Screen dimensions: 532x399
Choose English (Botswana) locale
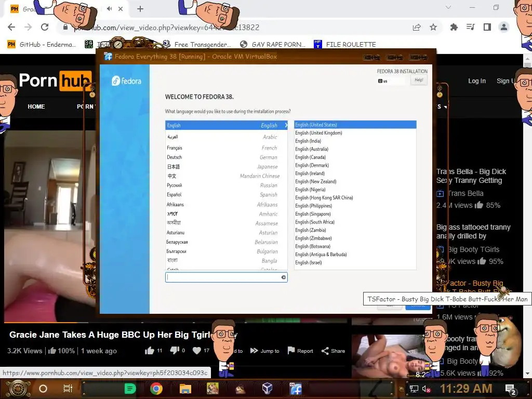(x=355, y=246)
